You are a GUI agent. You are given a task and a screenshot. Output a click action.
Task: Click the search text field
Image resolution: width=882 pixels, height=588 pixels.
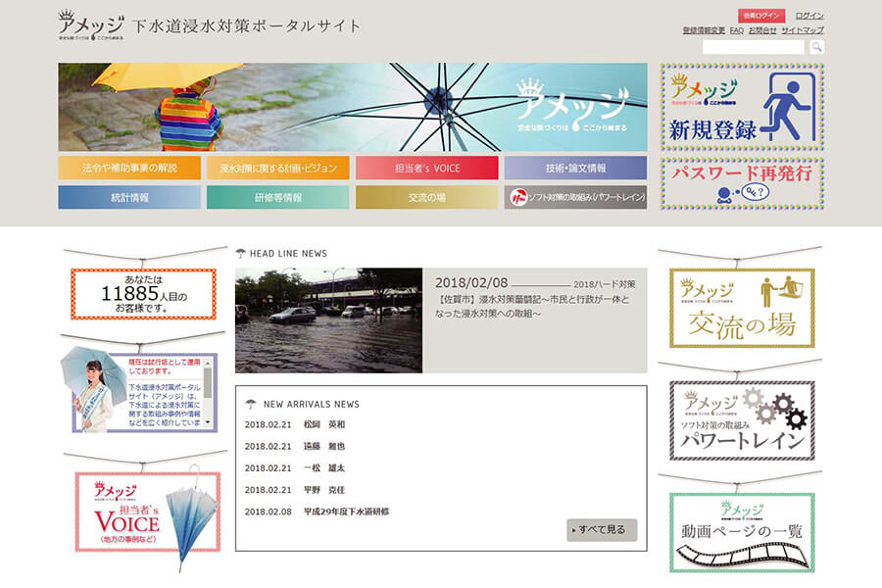(754, 48)
